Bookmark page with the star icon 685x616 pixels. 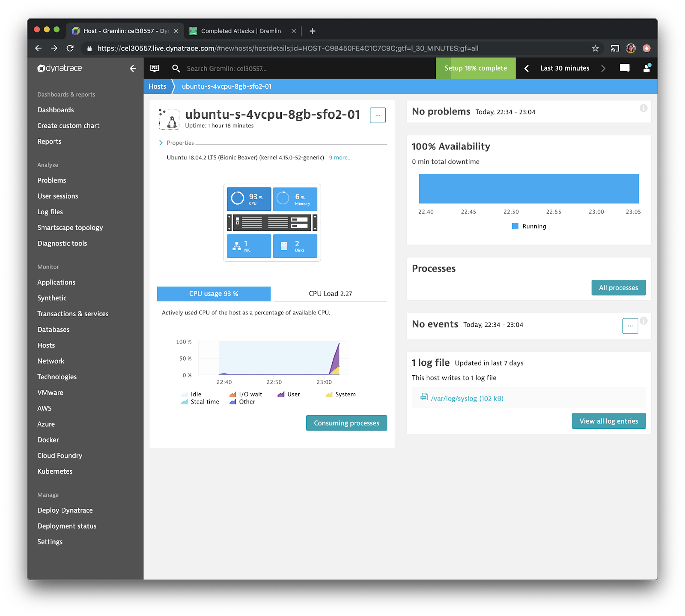[595, 48]
